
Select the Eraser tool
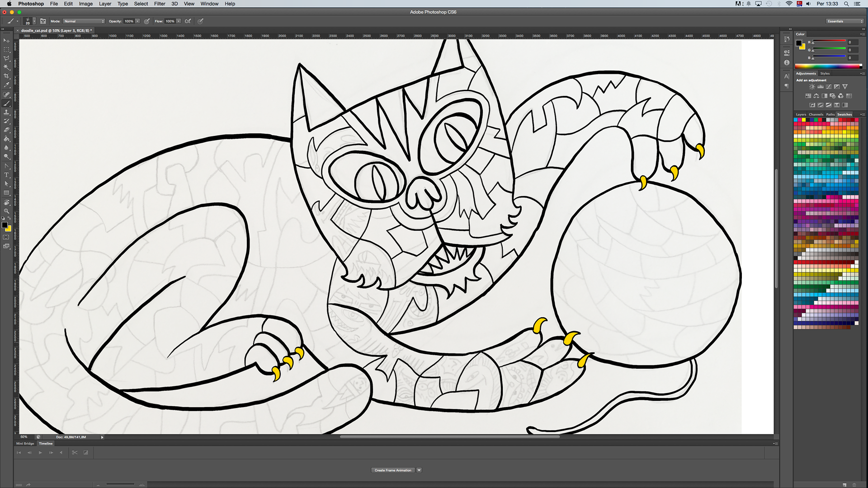click(x=6, y=130)
